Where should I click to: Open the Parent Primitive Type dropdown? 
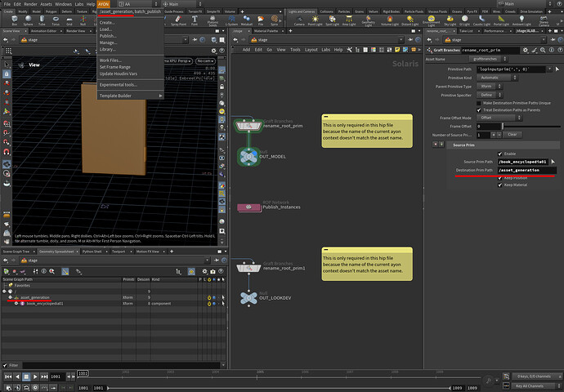(x=489, y=87)
